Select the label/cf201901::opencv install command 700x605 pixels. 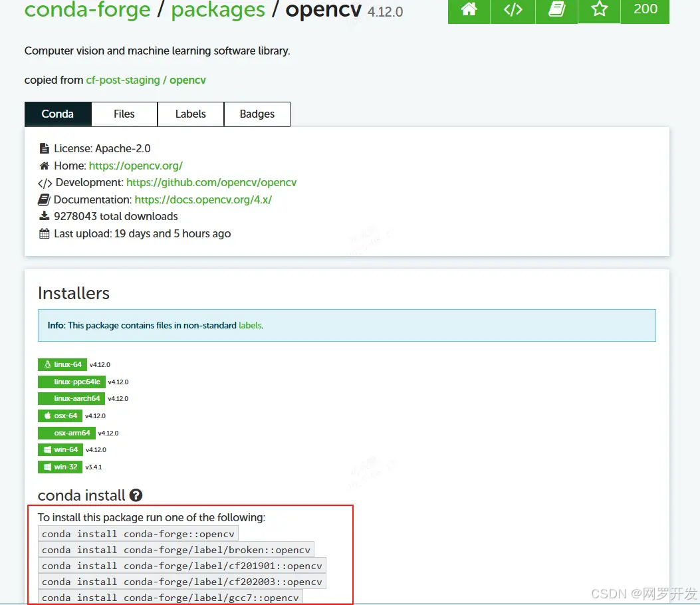click(x=182, y=566)
